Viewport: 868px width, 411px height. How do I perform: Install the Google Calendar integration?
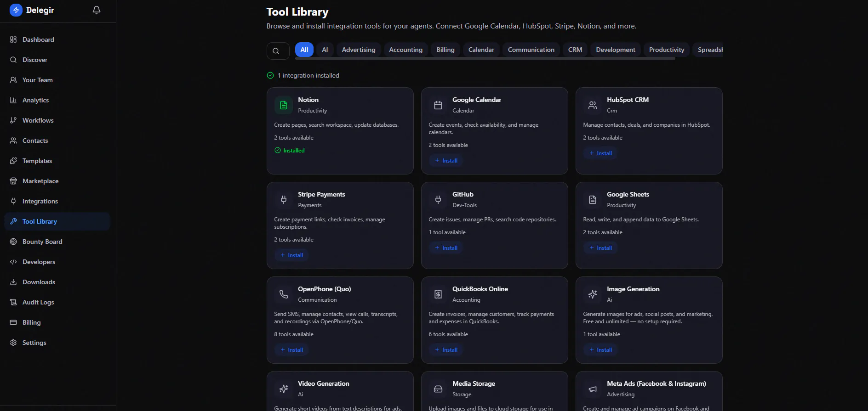(446, 161)
